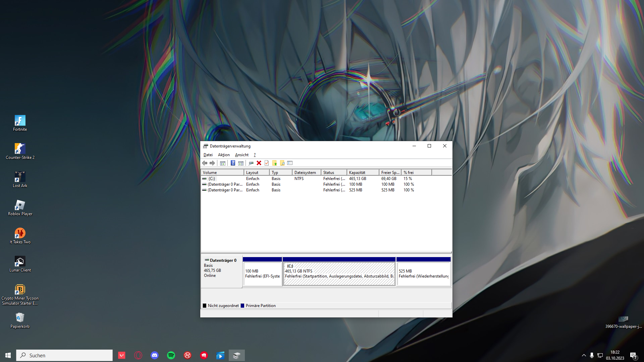Viewport: 644px width, 362px height.
Task: Sort by the Kapazität column header
Action: click(x=362, y=173)
